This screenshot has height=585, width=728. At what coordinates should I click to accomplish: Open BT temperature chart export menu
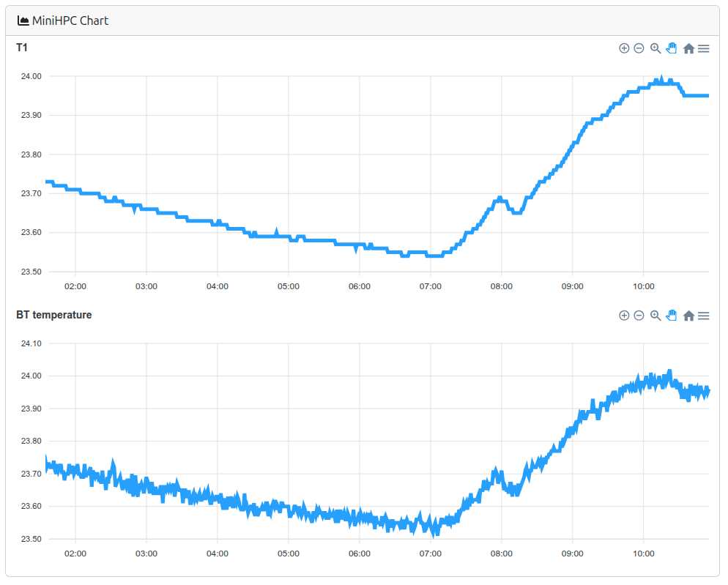tap(704, 316)
